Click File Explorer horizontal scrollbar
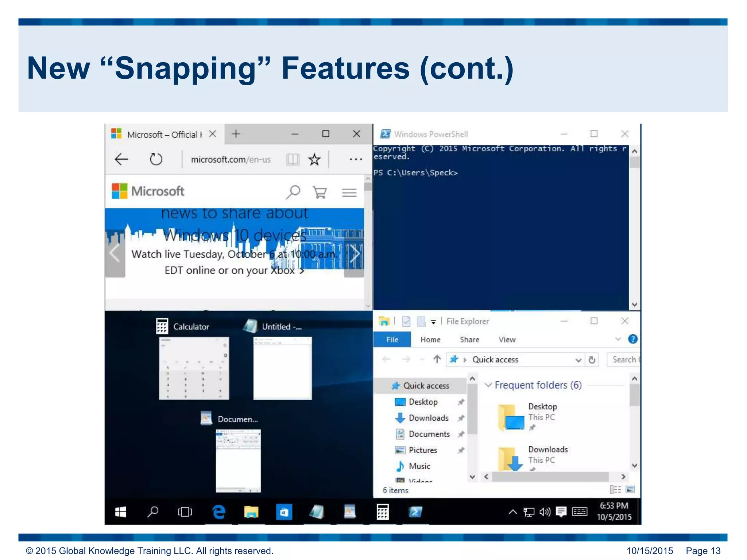The width and height of the screenshot is (747, 560). click(550, 477)
